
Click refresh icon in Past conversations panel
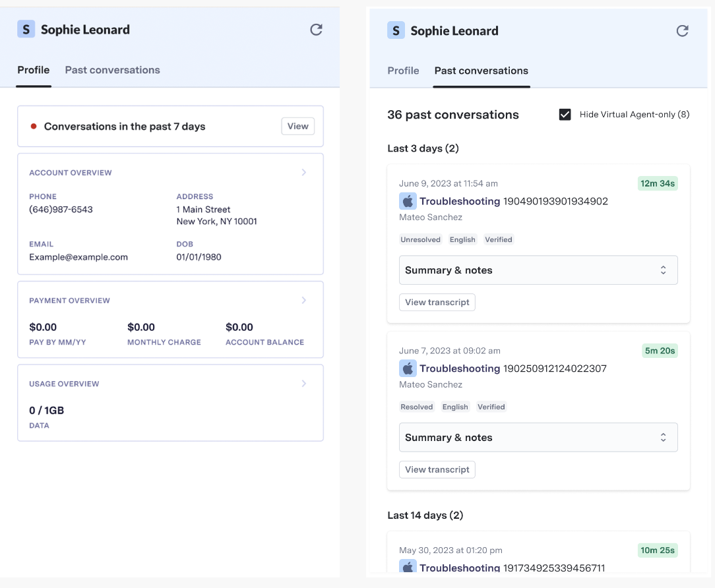tap(683, 31)
